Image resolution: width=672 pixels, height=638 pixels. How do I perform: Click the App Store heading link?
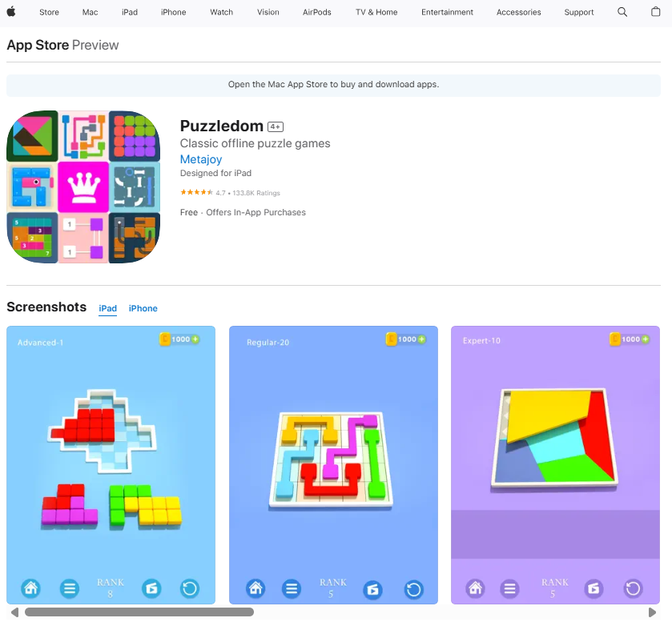(x=38, y=45)
